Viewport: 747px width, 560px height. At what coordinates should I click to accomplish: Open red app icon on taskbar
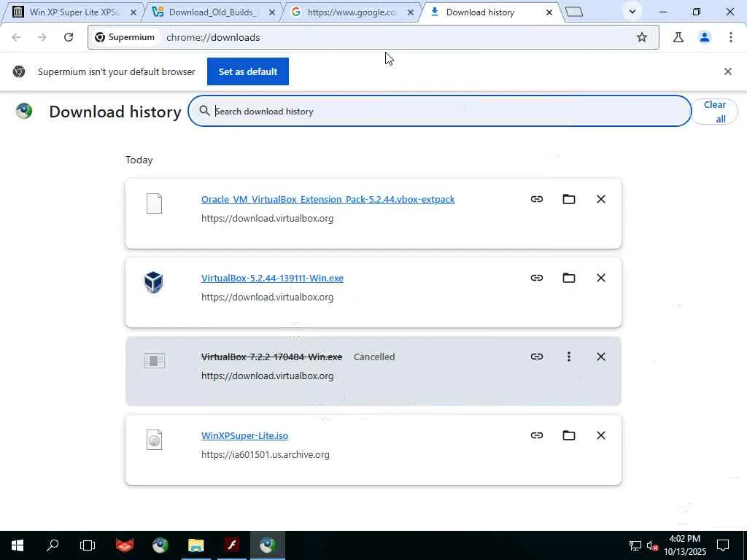coord(124,545)
